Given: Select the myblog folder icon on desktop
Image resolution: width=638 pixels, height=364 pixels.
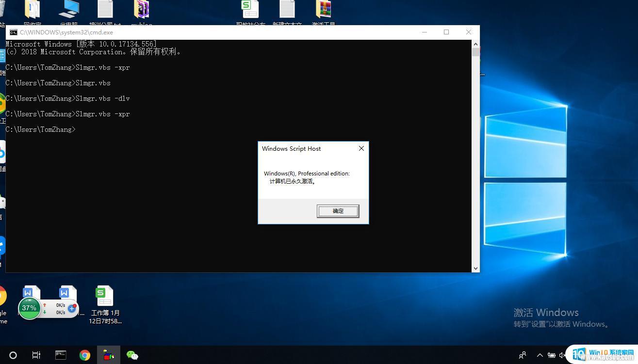Looking at the screenshot, I should [x=142, y=13].
